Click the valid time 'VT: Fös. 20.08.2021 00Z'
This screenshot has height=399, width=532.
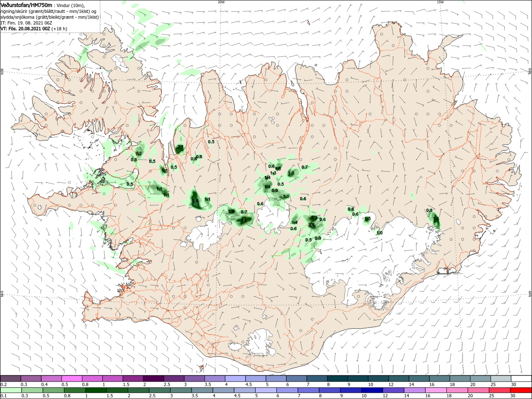tap(25, 29)
